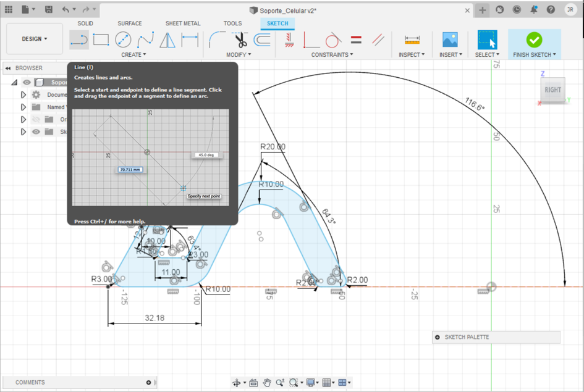Image resolution: width=584 pixels, height=392 pixels.
Task: Switch to the TOOLS tab
Action: pyautogui.click(x=232, y=23)
